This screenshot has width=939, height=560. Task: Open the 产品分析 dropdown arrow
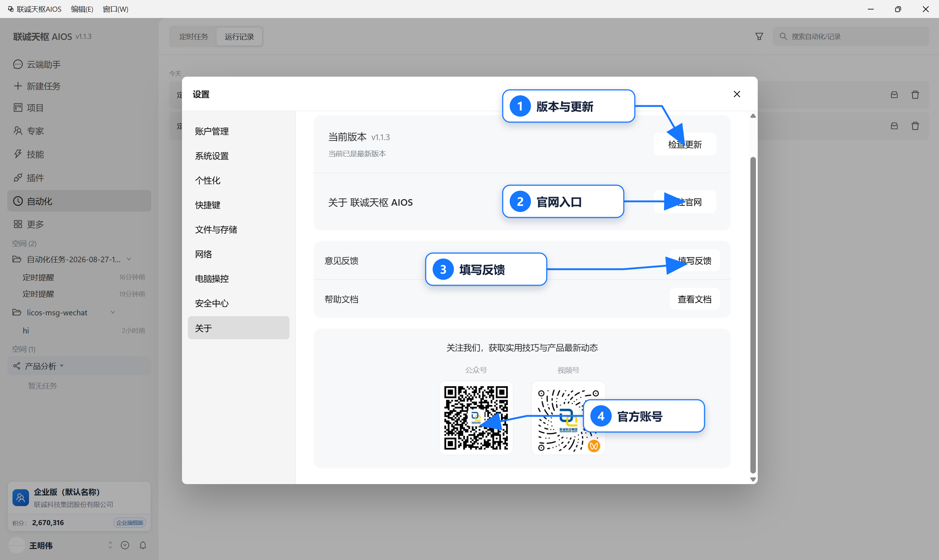[x=62, y=366]
